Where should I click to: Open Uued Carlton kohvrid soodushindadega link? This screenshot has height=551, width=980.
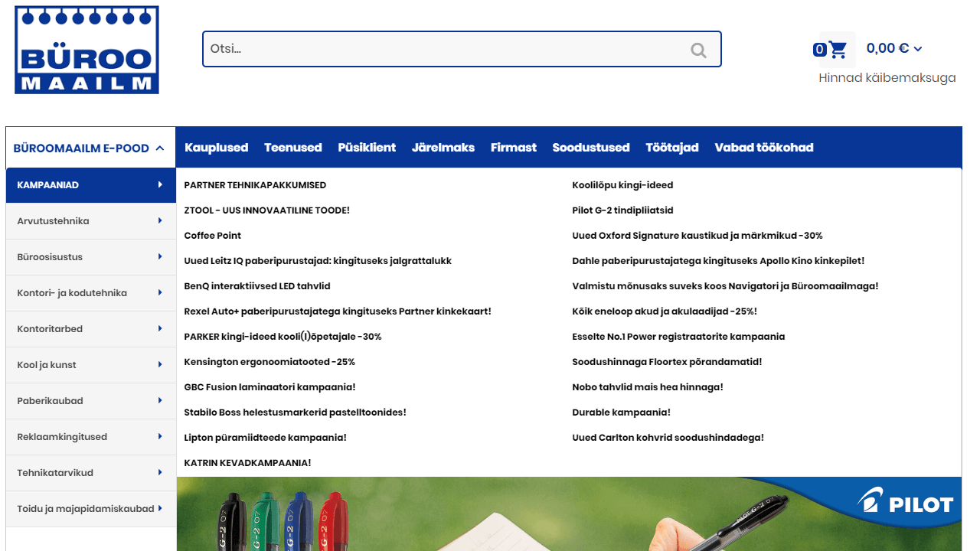coord(668,438)
